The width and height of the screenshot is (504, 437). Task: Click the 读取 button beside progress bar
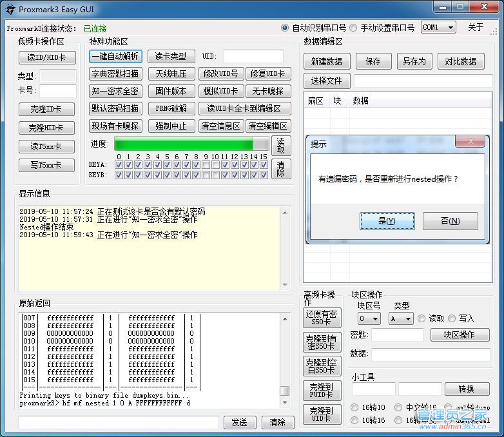[281, 146]
